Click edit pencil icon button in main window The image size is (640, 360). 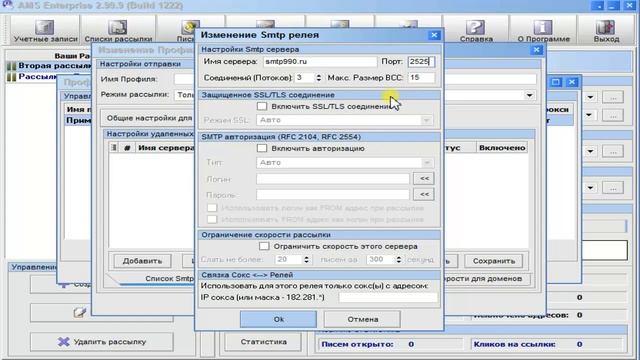[x=80, y=313]
